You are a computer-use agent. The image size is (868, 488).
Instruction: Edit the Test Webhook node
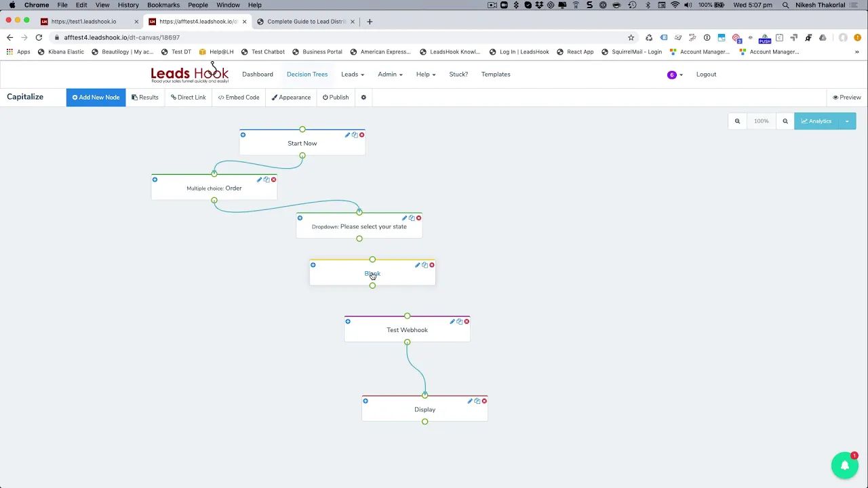point(452,321)
